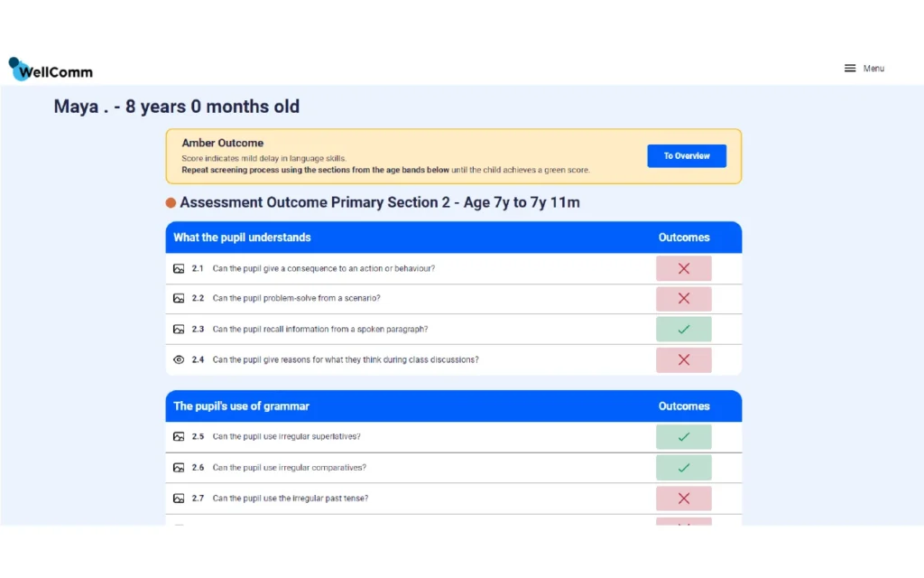
Task: Click the To Overview button
Action: (x=686, y=156)
